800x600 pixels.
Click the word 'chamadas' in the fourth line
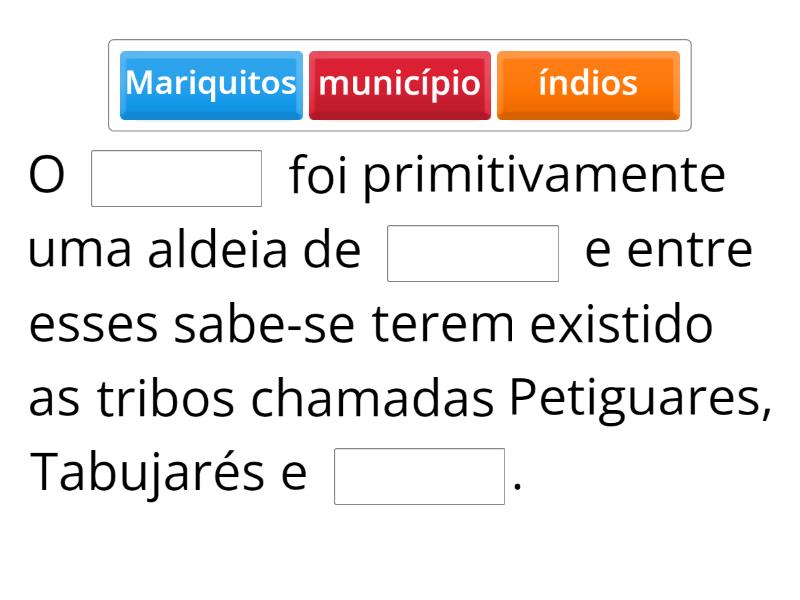pos(372,401)
